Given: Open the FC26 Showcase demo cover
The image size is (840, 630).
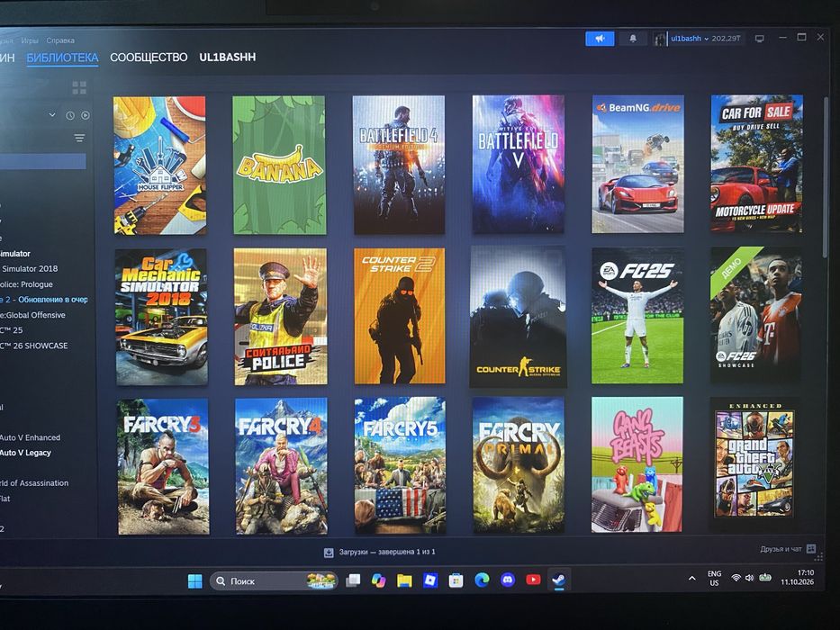Looking at the screenshot, I should 756,315.
